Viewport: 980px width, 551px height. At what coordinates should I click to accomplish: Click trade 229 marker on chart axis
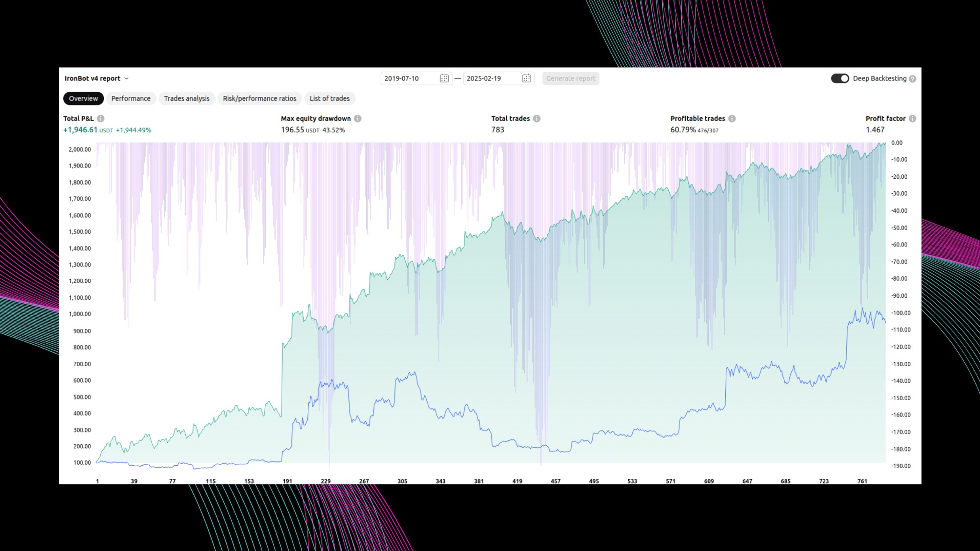[326, 481]
